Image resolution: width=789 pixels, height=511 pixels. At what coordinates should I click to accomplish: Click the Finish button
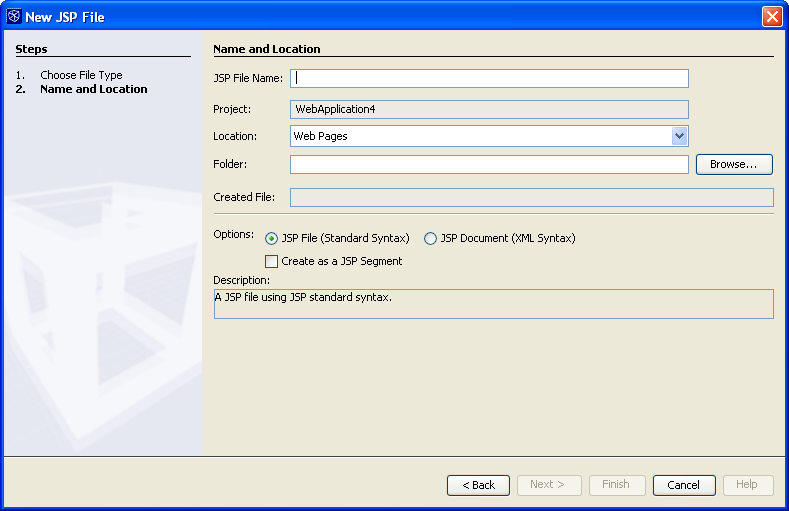[x=616, y=485]
